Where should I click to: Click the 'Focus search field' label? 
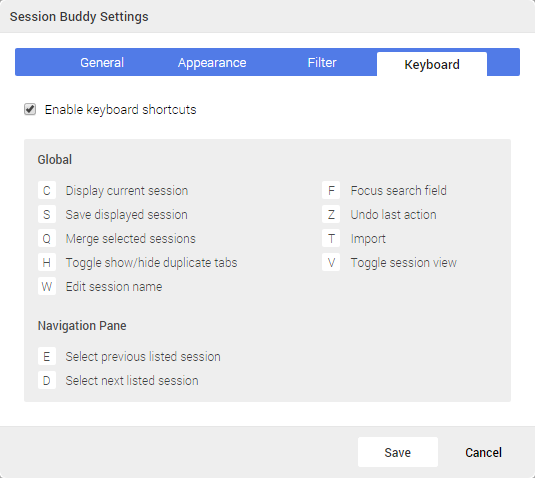pyautogui.click(x=399, y=190)
